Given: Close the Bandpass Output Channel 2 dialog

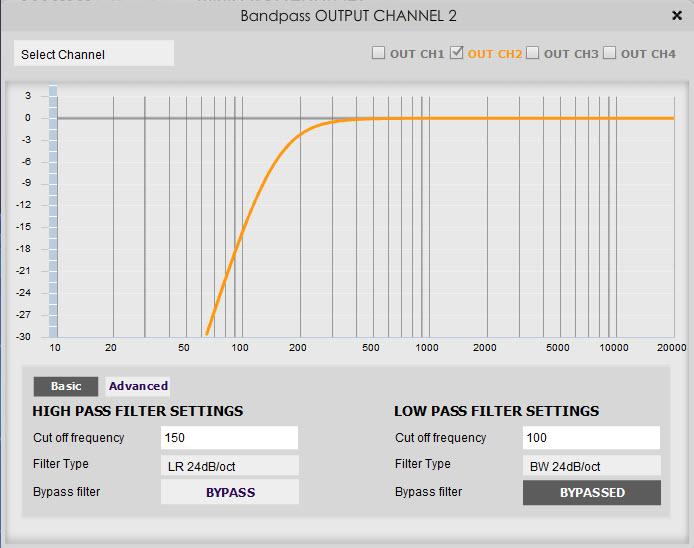Looking at the screenshot, I should [677, 16].
